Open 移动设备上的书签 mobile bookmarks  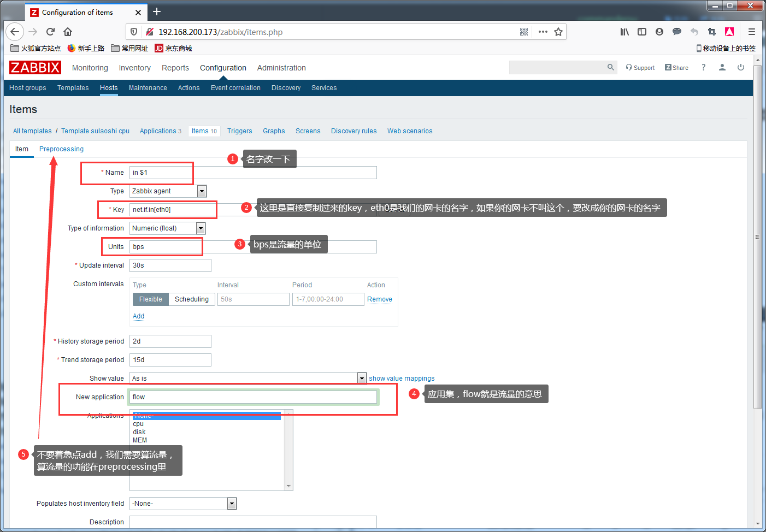click(x=726, y=48)
